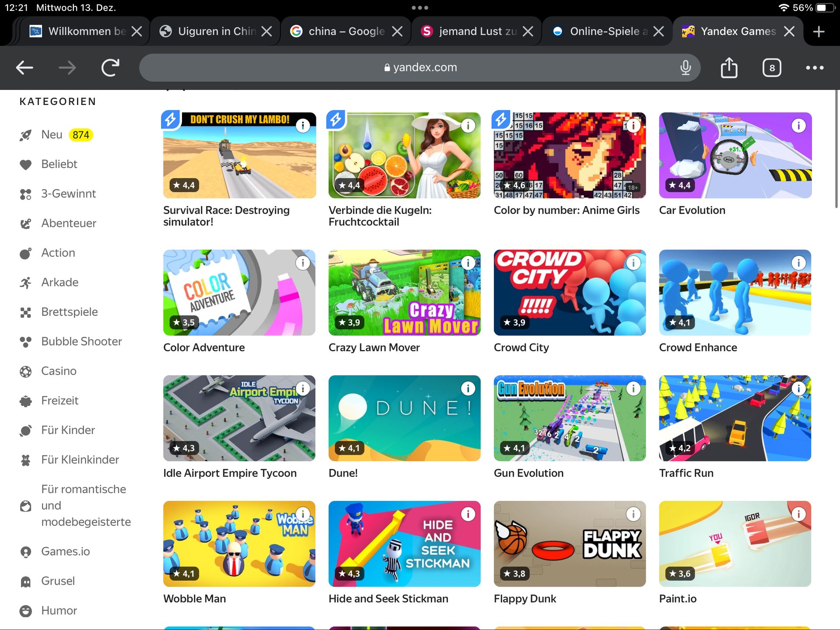Open the Traffic Run game thumbnail
840x630 pixels.
[x=735, y=418]
